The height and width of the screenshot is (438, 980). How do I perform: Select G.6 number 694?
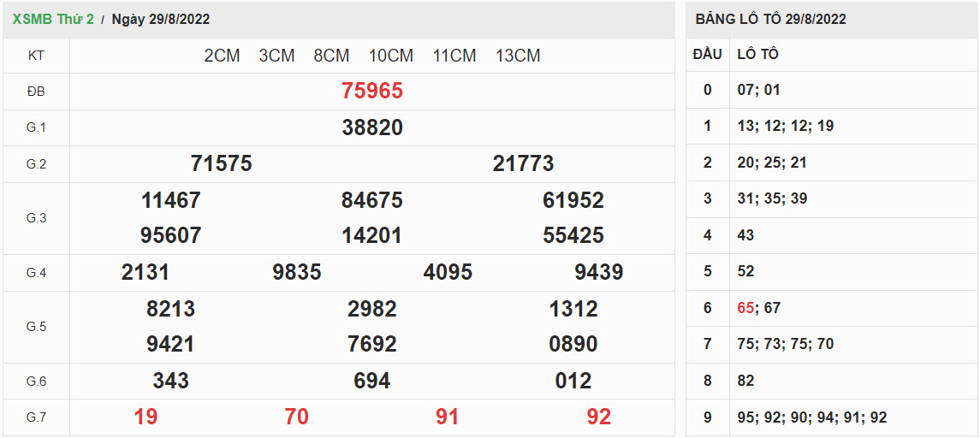pos(371,381)
